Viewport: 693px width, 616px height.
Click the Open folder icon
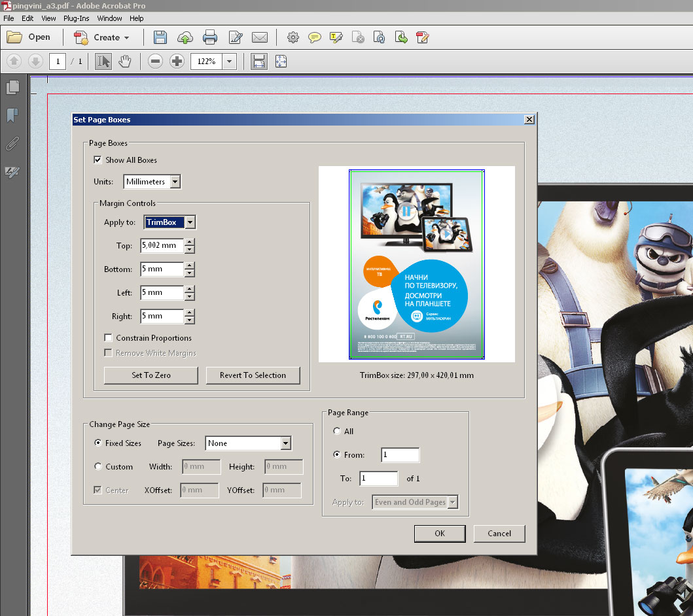14,37
